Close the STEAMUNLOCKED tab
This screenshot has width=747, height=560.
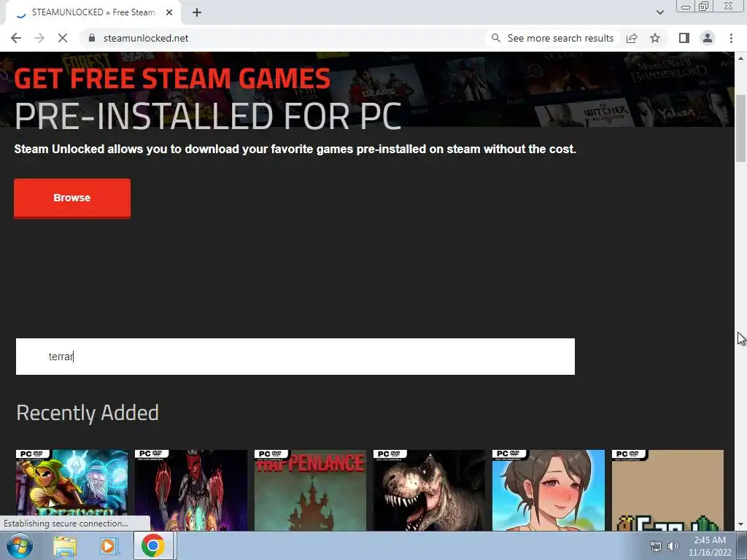click(x=169, y=13)
